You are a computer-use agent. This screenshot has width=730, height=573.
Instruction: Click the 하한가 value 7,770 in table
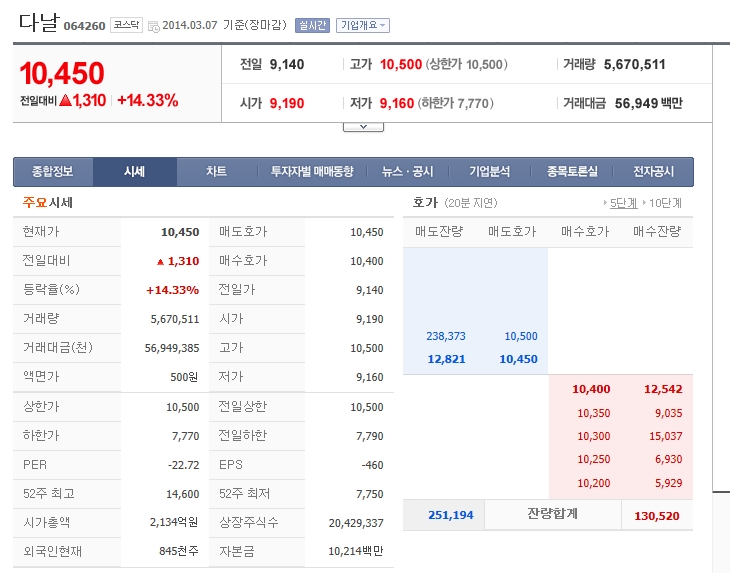click(185, 436)
